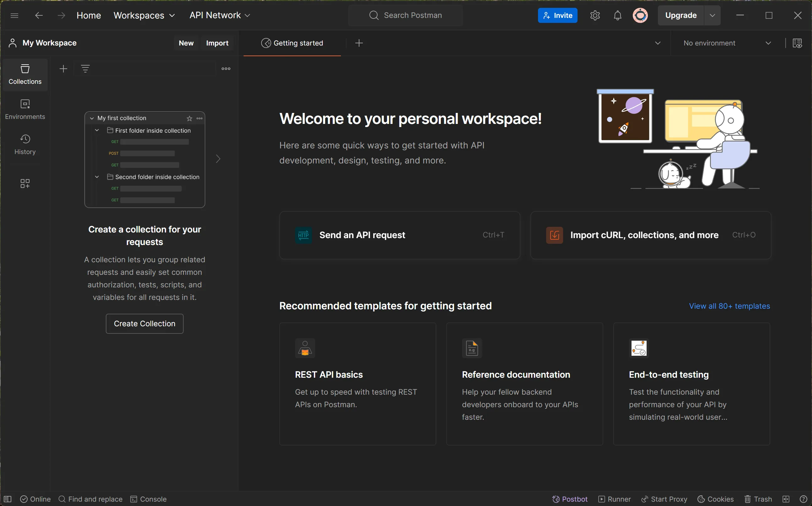The width and height of the screenshot is (812, 506).
Task: Open new tab with plus icon
Action: 359,43
